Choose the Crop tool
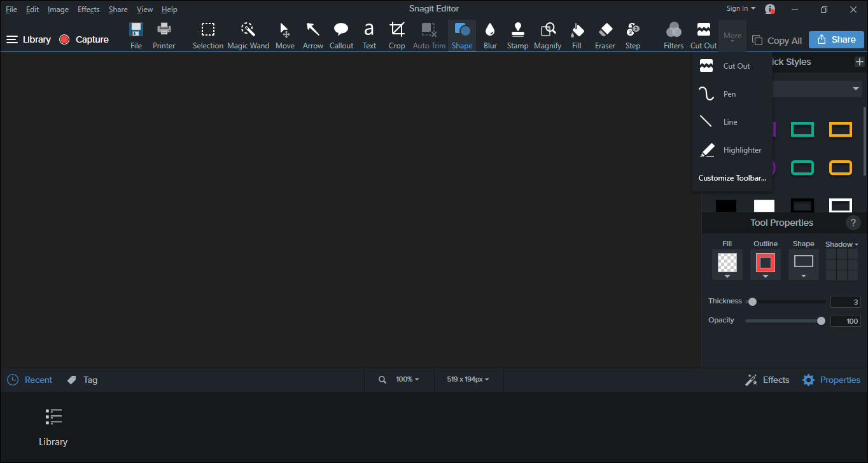The width and height of the screenshot is (868, 463). pyautogui.click(x=396, y=35)
